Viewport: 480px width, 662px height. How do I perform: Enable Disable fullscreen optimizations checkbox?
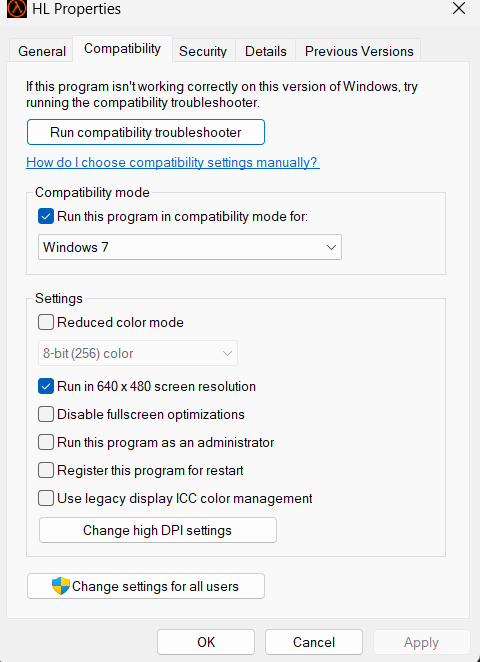tap(46, 414)
